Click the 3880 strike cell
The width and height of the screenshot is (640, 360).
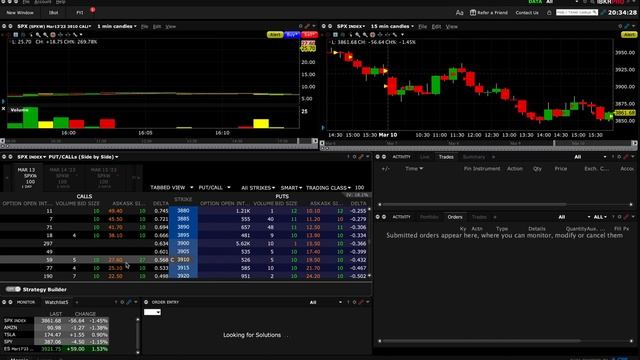[183, 211]
